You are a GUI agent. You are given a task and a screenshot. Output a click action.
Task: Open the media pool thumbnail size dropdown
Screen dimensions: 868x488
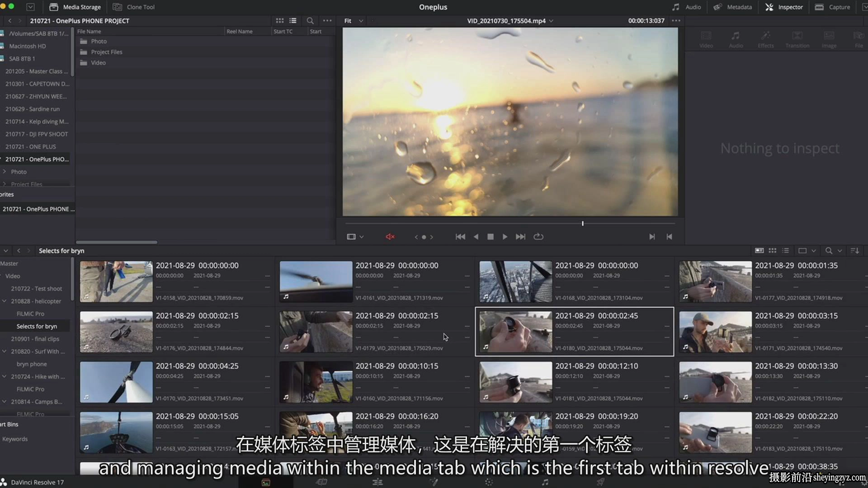coord(807,250)
